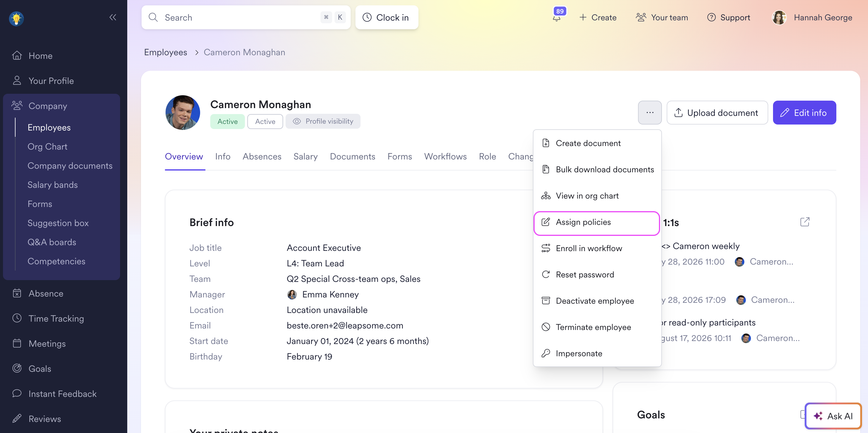Click the Support question mark icon
Image resolution: width=868 pixels, height=433 pixels.
pos(711,17)
